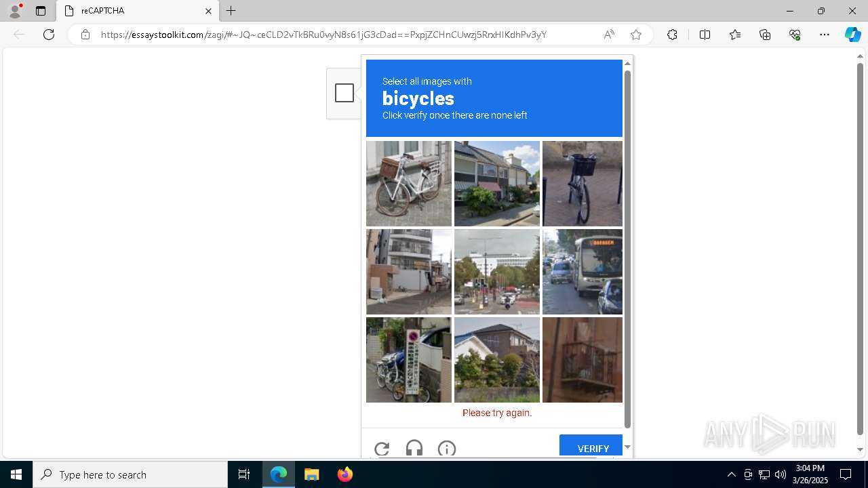This screenshot has height=488, width=868.
Task: Open the notification center
Action: coord(846,474)
